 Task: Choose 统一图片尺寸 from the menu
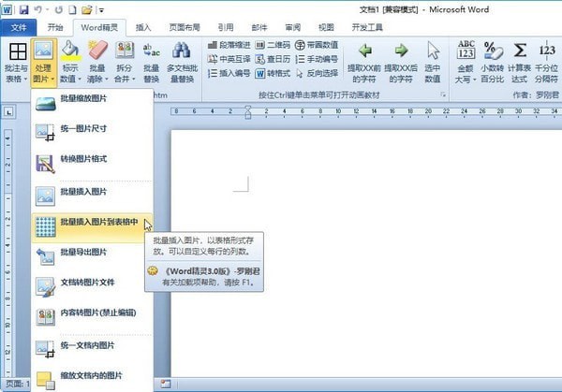tap(92, 133)
